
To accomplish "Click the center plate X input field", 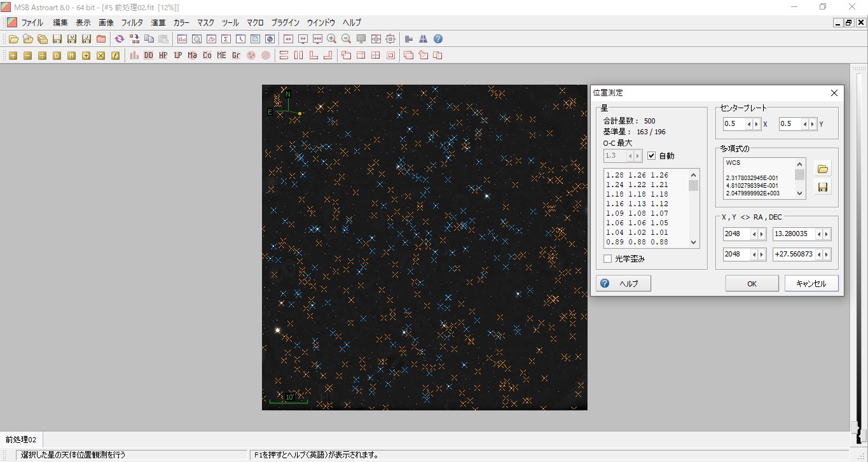I will click(734, 124).
